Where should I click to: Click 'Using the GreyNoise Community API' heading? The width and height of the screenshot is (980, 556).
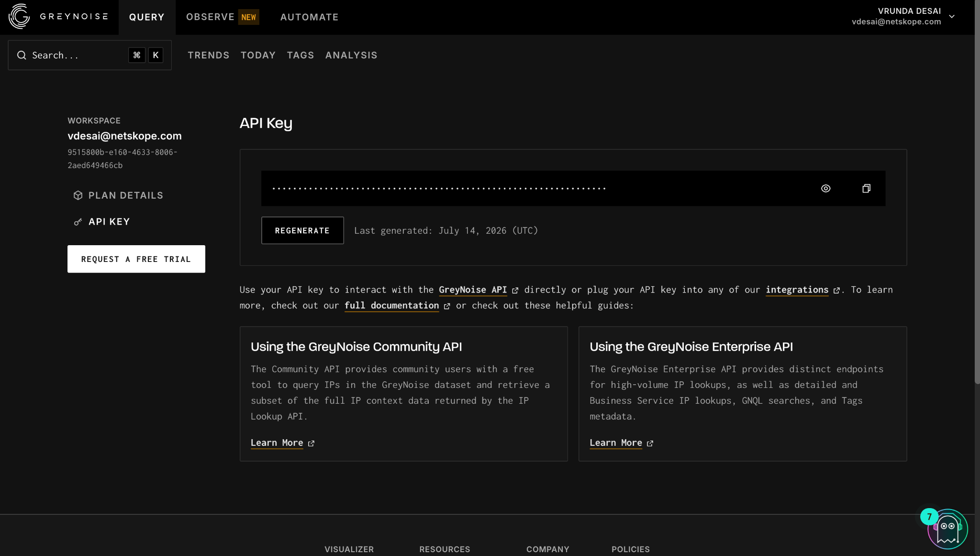pos(356,347)
